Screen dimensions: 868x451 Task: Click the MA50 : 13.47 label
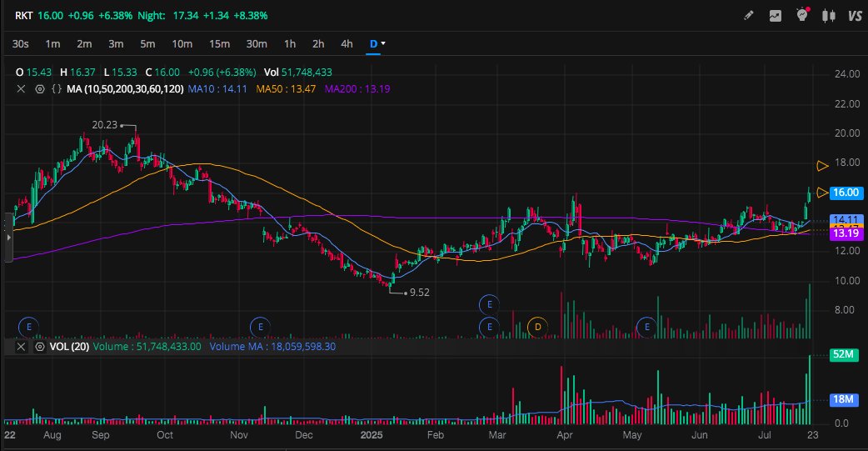tap(286, 88)
